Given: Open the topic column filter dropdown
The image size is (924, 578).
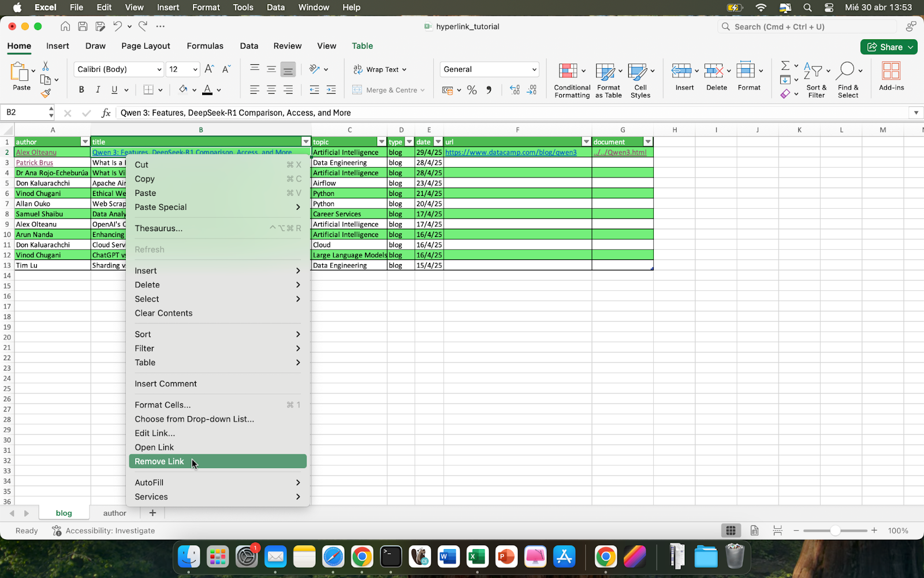Looking at the screenshot, I should click(x=381, y=142).
